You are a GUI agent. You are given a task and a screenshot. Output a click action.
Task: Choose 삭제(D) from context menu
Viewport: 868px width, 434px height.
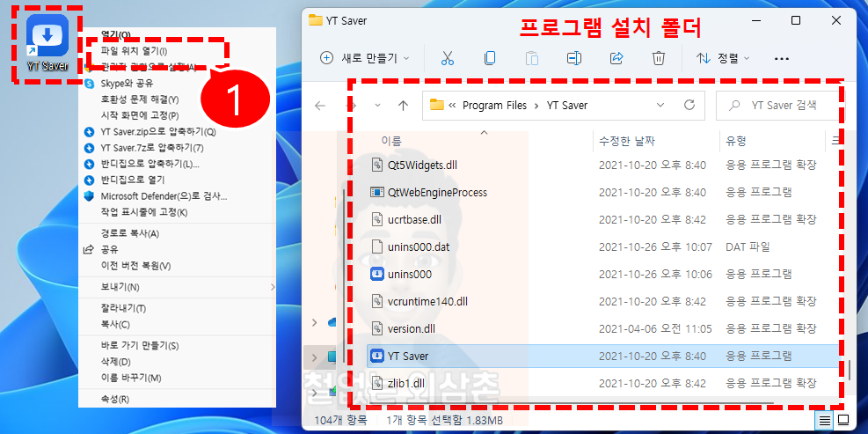(x=115, y=362)
